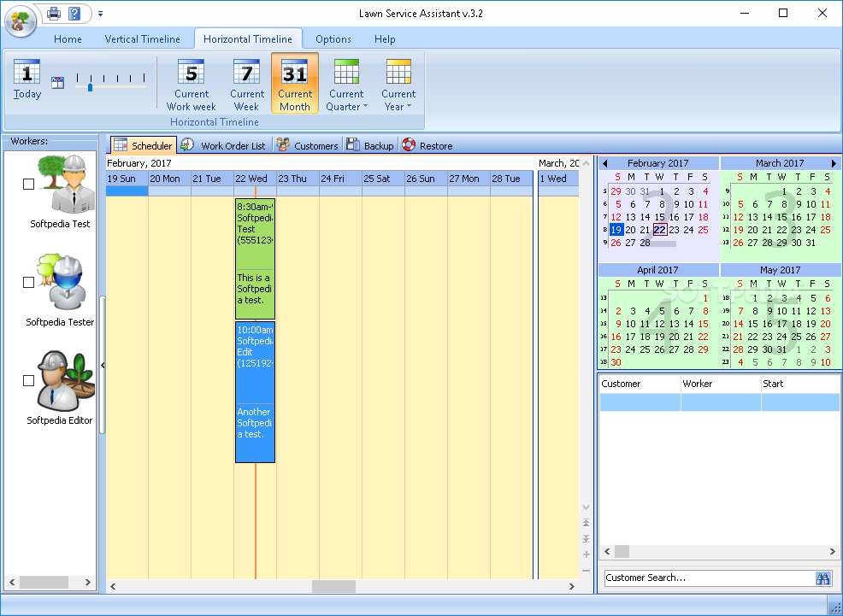843x616 pixels.
Task: Select the blue 10:00am Softpedia Edit appointment
Action: [x=256, y=392]
